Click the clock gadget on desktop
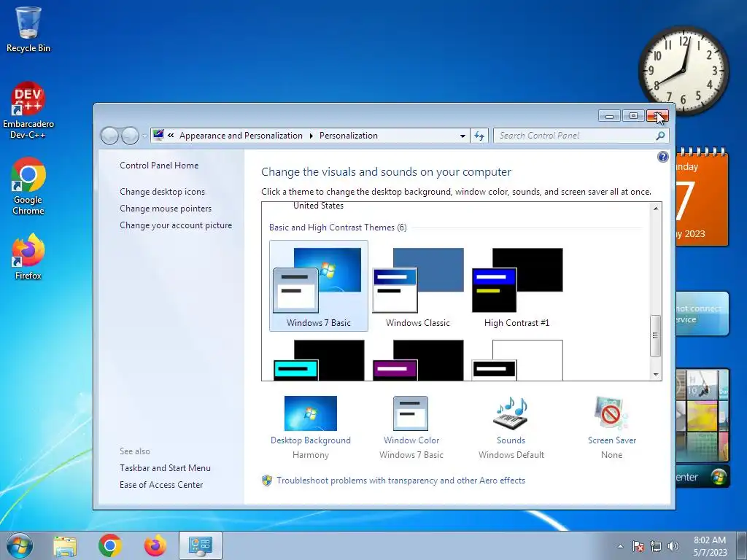Viewport: 747px width, 560px height. (684, 70)
